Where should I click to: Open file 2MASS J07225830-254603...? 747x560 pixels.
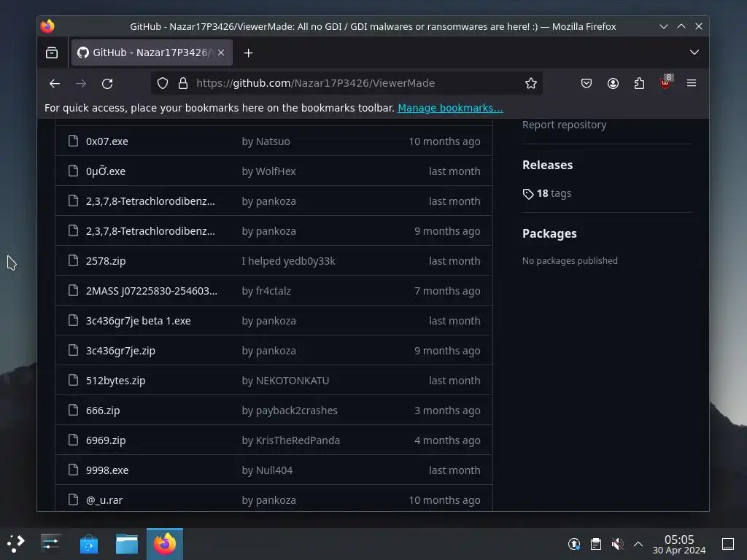coord(152,291)
